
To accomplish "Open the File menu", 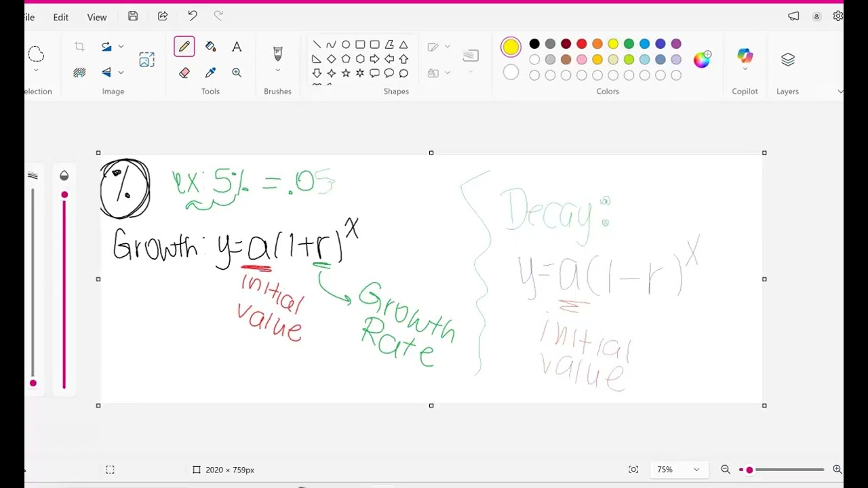I will point(29,17).
